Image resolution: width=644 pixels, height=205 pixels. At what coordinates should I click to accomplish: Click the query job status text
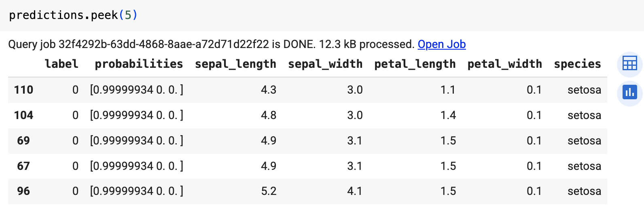(x=210, y=44)
